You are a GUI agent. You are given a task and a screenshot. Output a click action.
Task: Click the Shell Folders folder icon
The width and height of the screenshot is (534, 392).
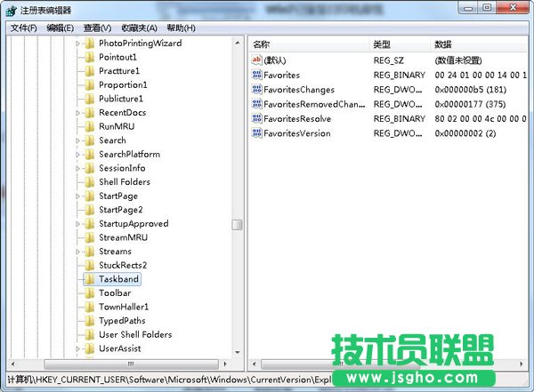[x=89, y=182]
